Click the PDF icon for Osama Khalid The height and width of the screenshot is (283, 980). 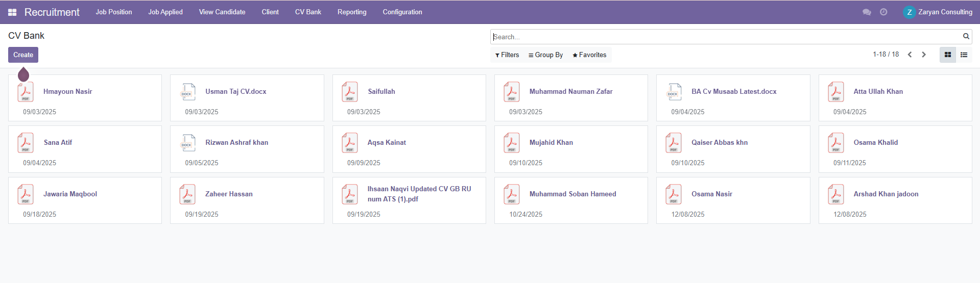tap(836, 143)
